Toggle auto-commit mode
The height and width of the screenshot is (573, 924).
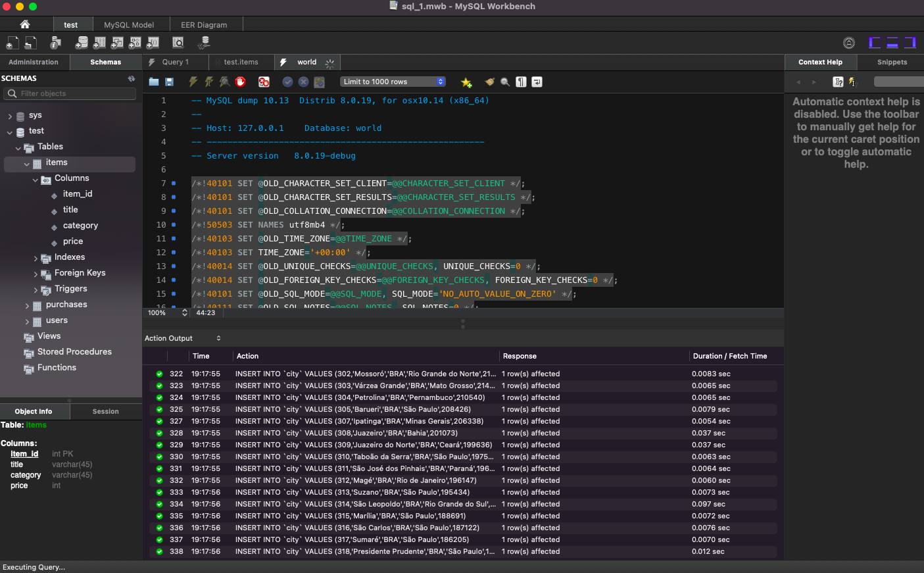click(319, 82)
